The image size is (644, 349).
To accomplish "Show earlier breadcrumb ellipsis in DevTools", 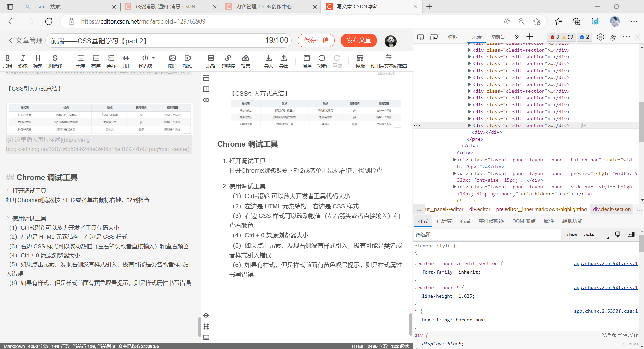I will pos(419,210).
